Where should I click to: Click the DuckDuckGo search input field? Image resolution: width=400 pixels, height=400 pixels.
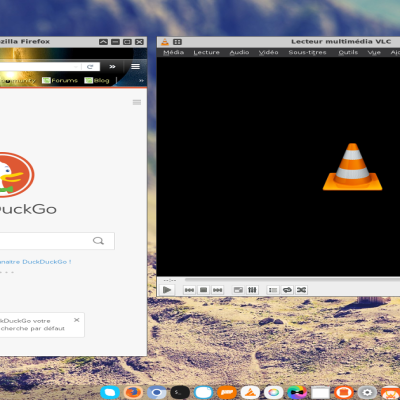click(x=57, y=241)
